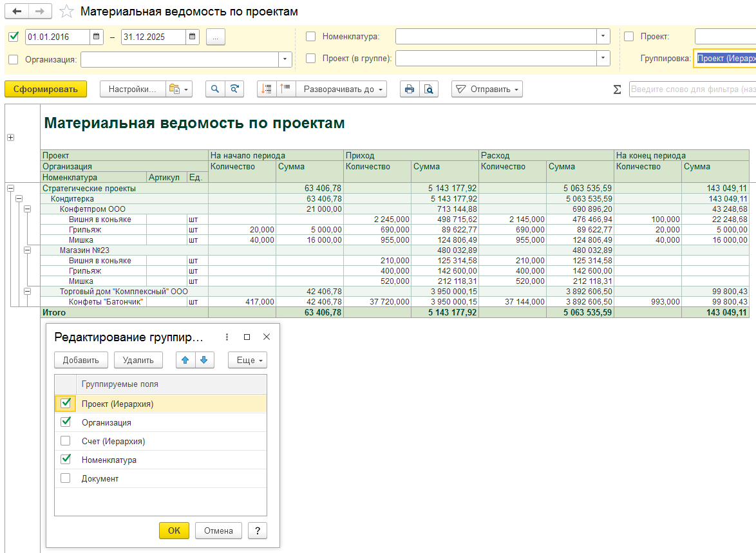Open print preview with magnifier icon
Image resolution: width=756 pixels, height=553 pixels.
pyautogui.click(x=428, y=89)
